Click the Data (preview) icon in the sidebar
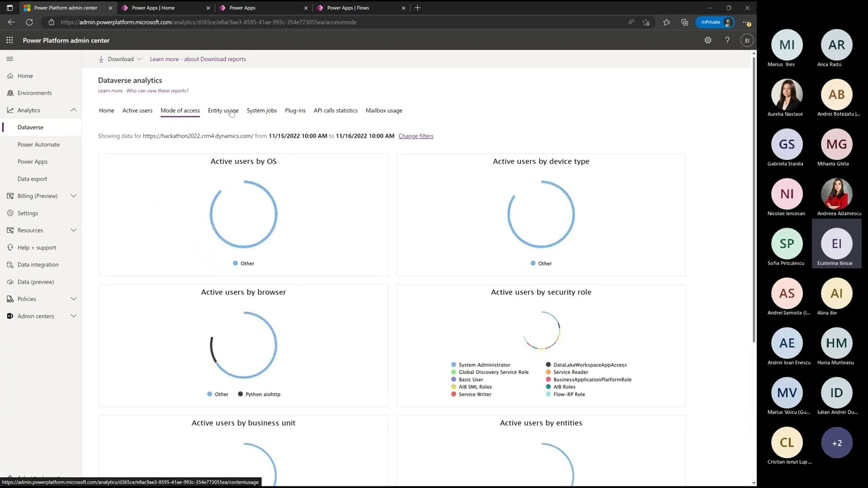868x488 pixels. click(x=10, y=282)
